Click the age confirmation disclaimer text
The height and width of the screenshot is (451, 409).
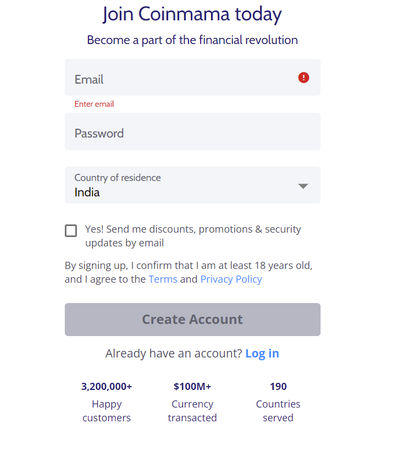pyautogui.click(x=189, y=272)
